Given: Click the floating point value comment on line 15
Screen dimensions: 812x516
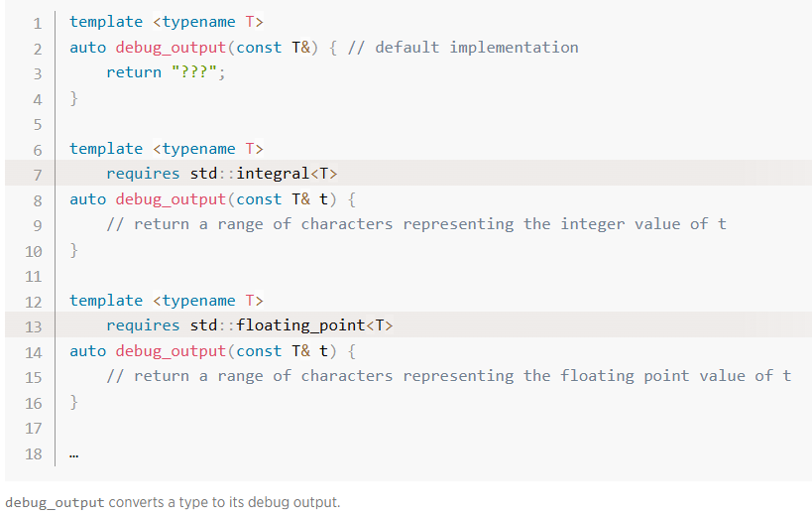Looking at the screenshot, I should 448,376.
